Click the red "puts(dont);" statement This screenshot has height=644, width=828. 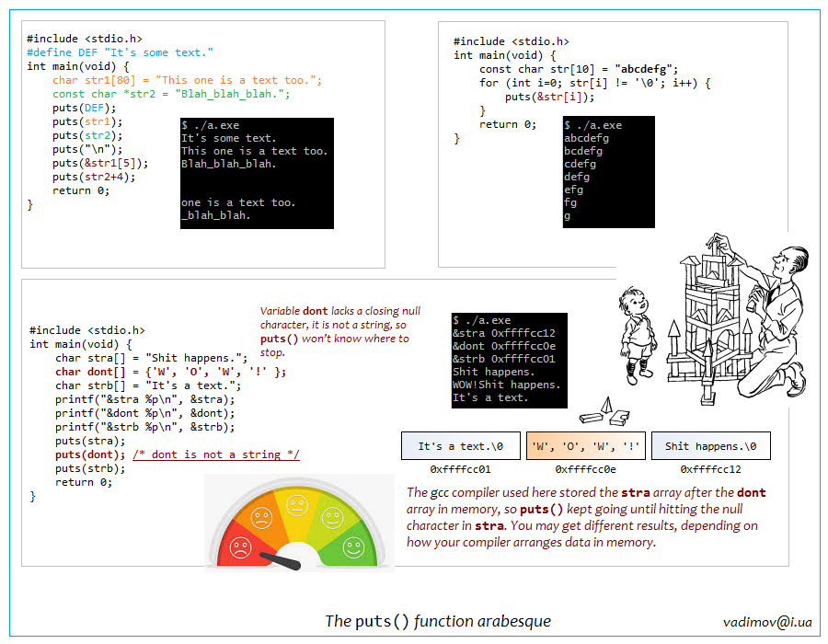pos(90,455)
